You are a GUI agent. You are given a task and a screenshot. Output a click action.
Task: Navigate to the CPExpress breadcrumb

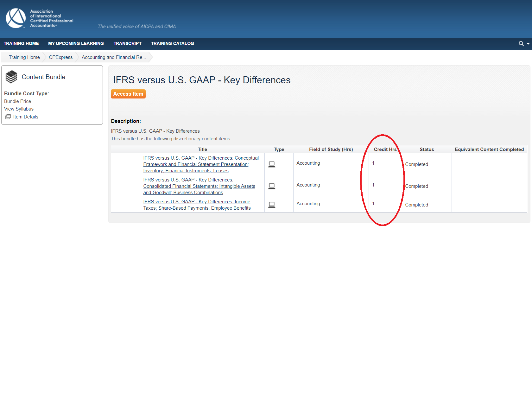pos(60,57)
